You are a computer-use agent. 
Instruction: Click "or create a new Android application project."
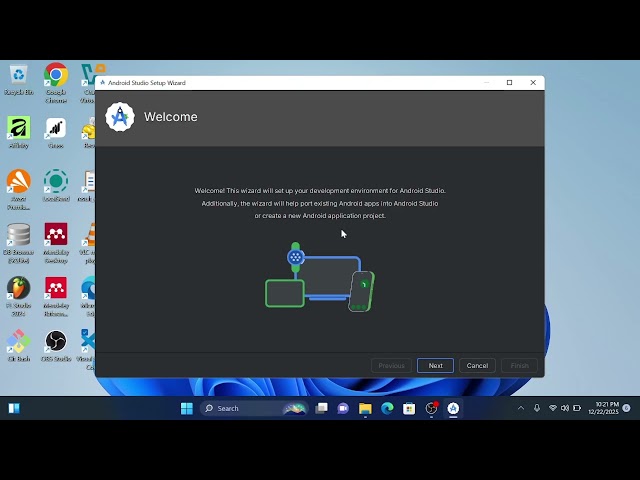point(320,216)
